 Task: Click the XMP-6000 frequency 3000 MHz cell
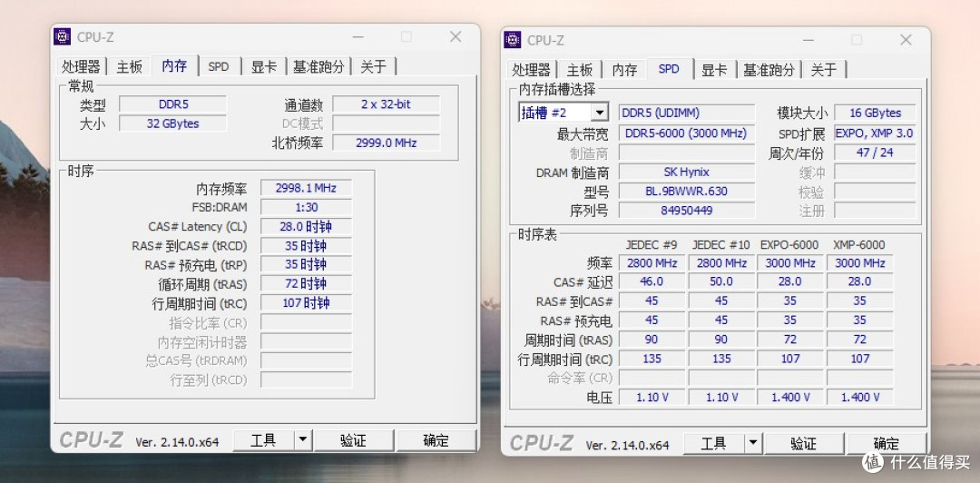860,263
